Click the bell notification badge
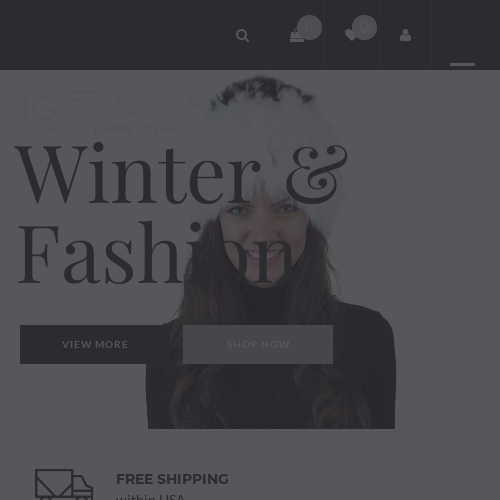The height and width of the screenshot is (500, 500). [364, 27]
